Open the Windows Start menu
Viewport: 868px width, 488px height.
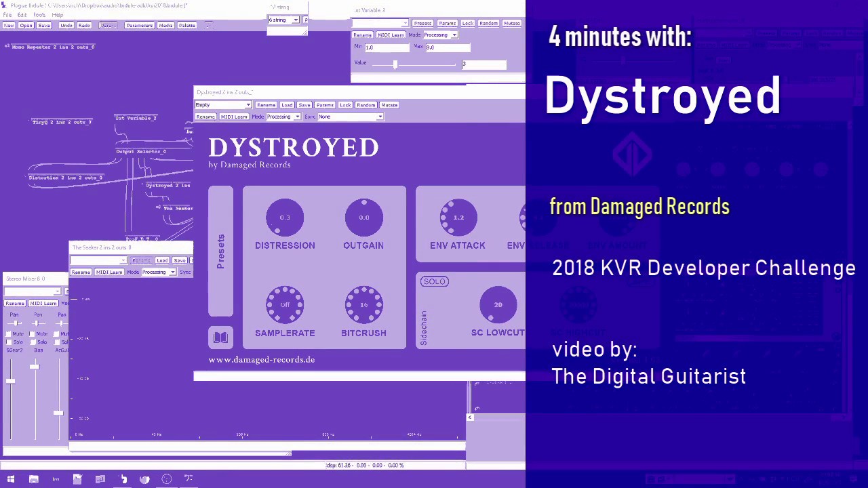pyautogui.click(x=11, y=479)
